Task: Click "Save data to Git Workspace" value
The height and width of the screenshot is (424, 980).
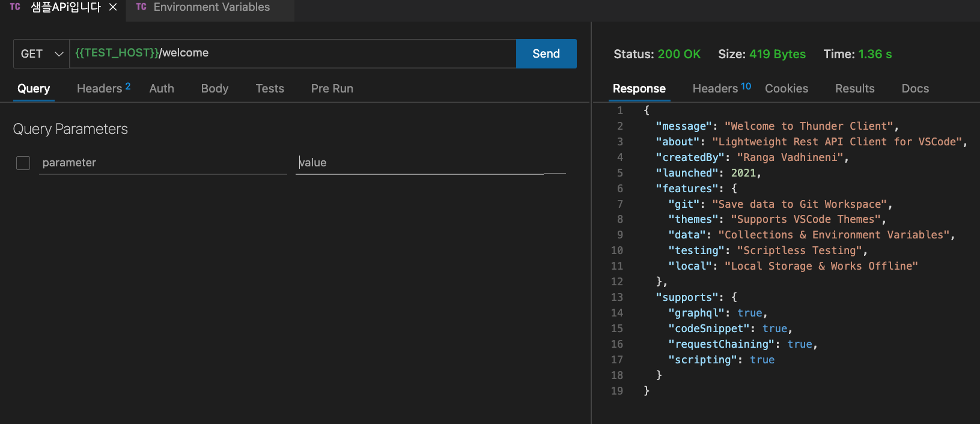Action: point(799,204)
